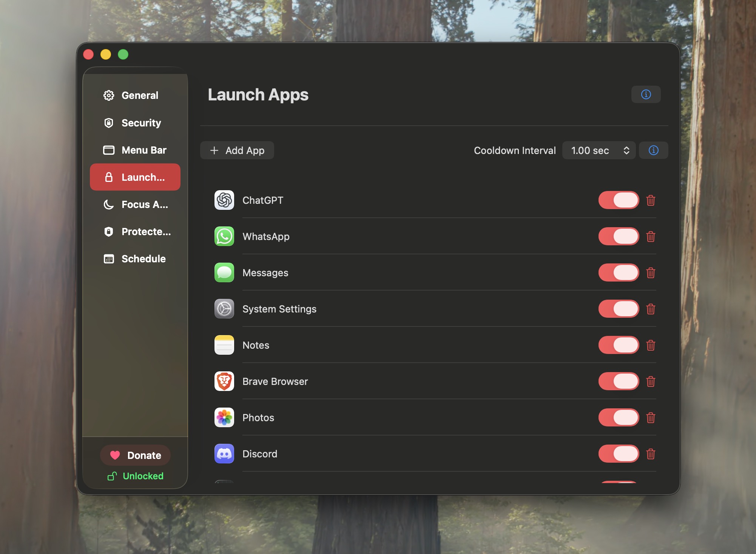The height and width of the screenshot is (554, 756).
Task: Click the trash icon beside WhatsApp
Action: pos(650,237)
